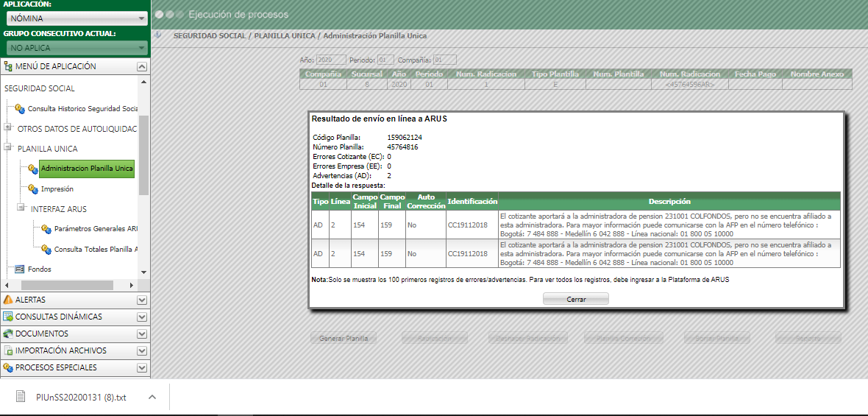Click Número Planilla value 45764816
The width and height of the screenshot is (868, 416).
402,147
